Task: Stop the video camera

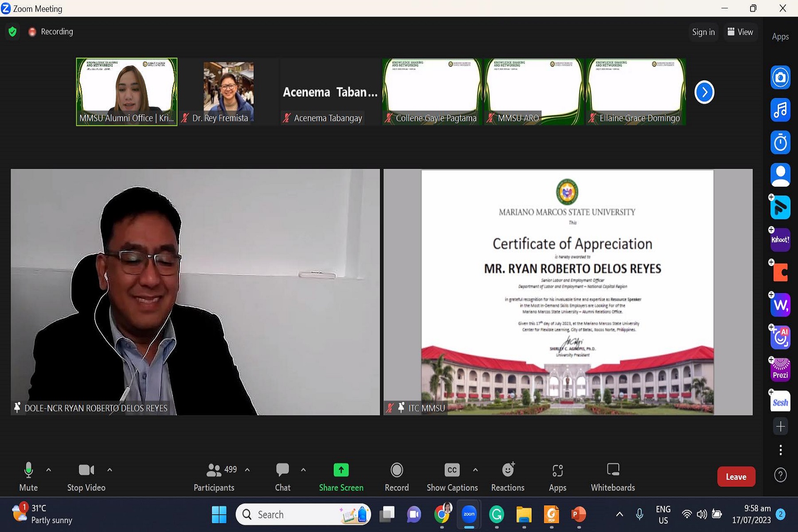Action: pyautogui.click(x=86, y=477)
